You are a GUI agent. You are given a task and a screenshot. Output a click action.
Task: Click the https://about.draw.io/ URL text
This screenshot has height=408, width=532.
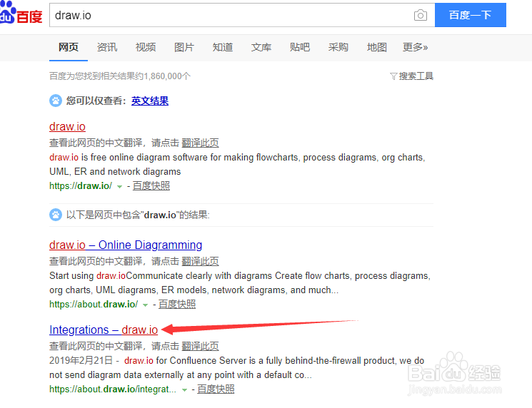click(94, 305)
